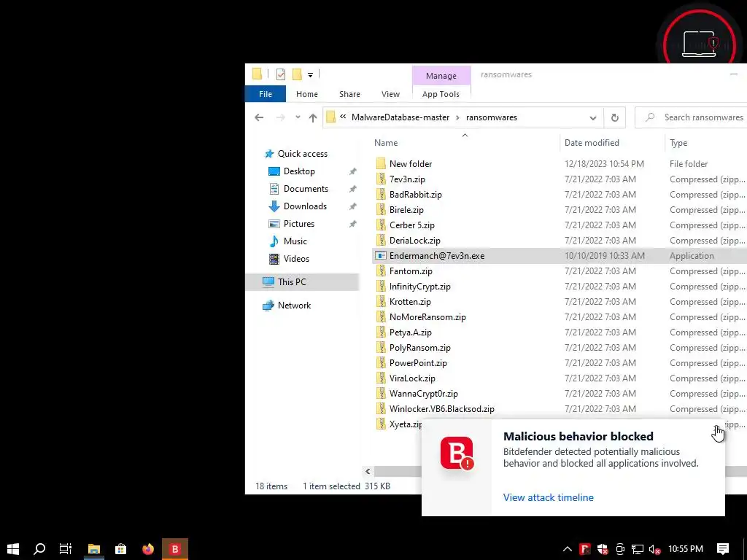Open the File tab

click(266, 94)
